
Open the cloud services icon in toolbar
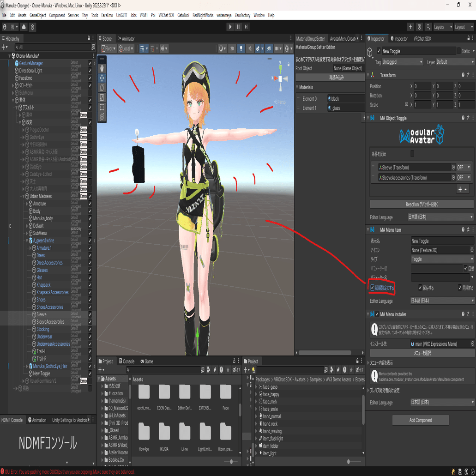(24, 27)
